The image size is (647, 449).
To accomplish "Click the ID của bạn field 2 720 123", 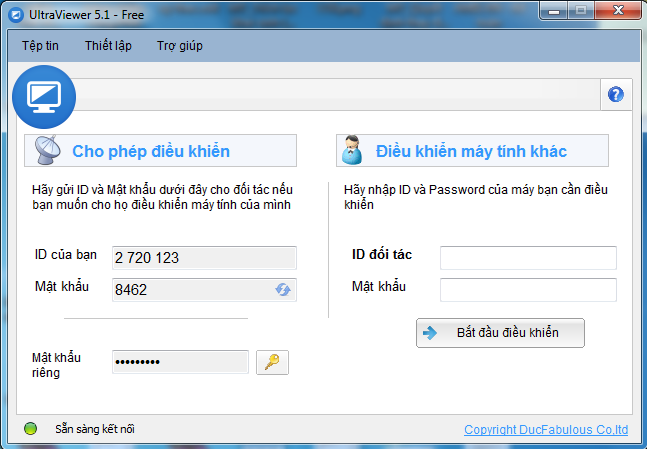I will [204, 258].
